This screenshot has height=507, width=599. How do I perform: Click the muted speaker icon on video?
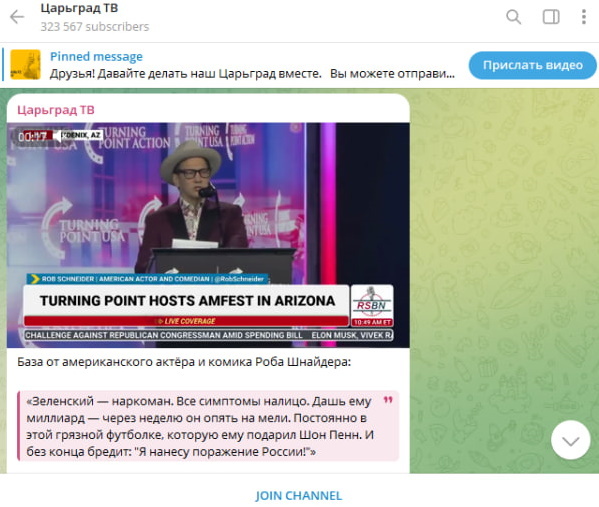57,136
